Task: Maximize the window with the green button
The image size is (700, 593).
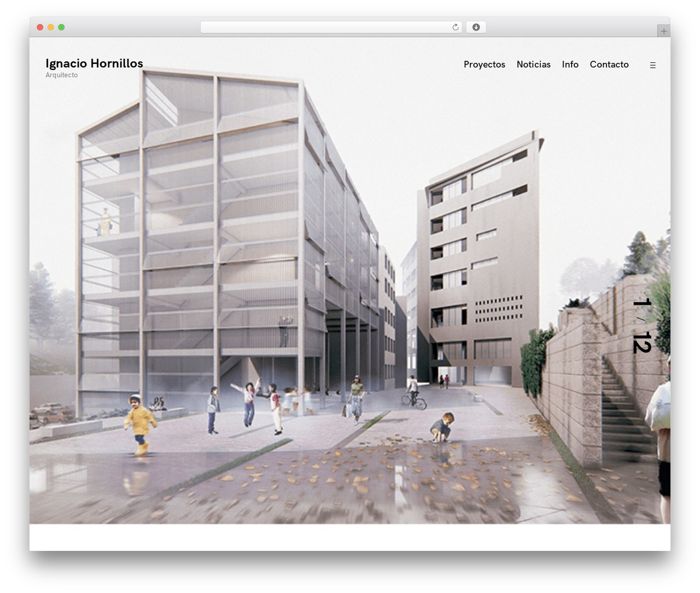Action: tap(61, 27)
